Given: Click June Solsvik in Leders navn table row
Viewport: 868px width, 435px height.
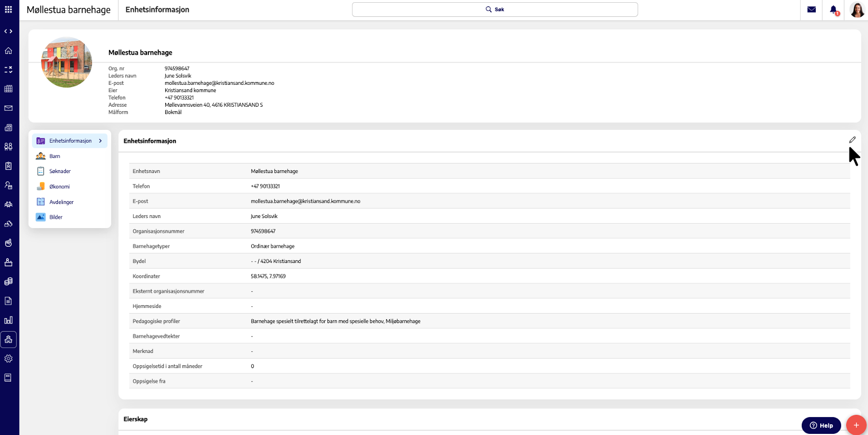Looking at the screenshot, I should [x=264, y=216].
